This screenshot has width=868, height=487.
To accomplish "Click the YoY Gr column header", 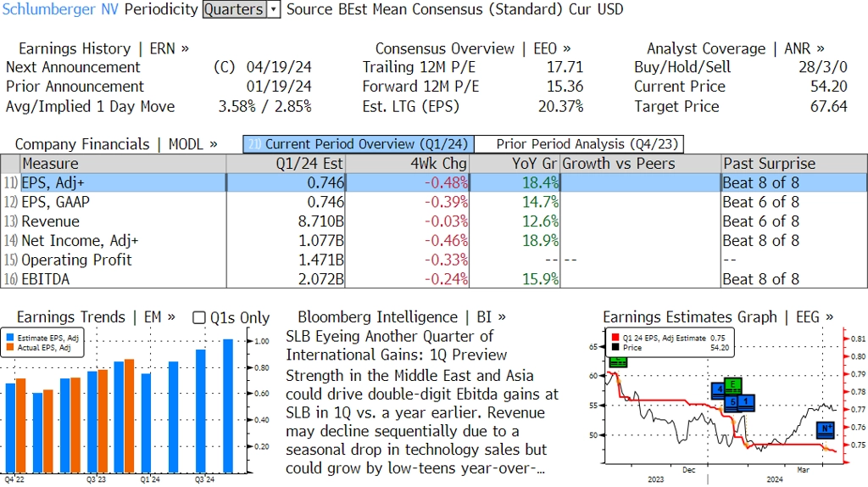I will pyautogui.click(x=515, y=164).
